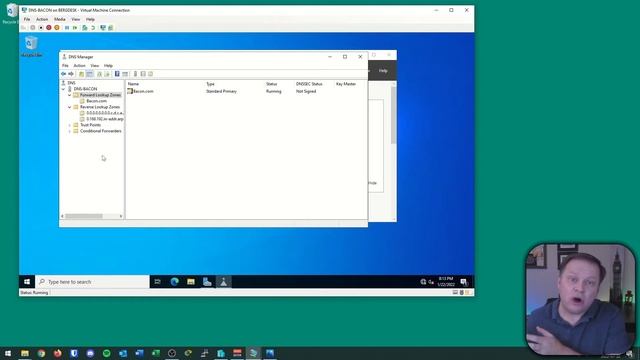Select Bacon.com under Forward Lookup Zones tree
The image size is (640, 360).
pyautogui.click(x=96, y=101)
